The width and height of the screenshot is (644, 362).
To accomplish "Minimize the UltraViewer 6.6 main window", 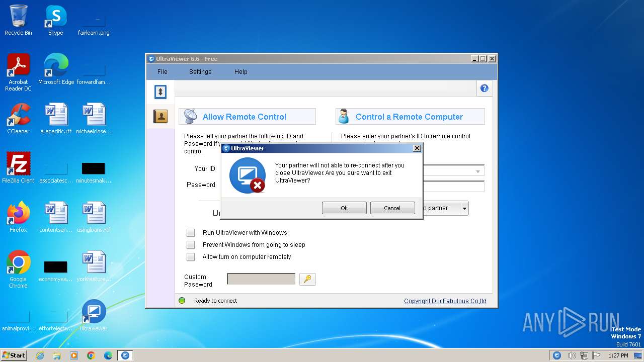I will pyautogui.click(x=474, y=59).
